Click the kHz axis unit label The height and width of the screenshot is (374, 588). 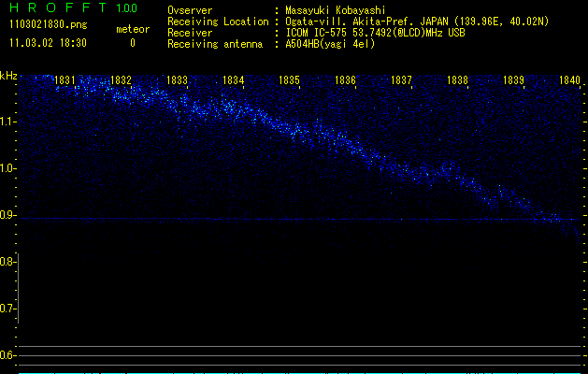[8, 76]
